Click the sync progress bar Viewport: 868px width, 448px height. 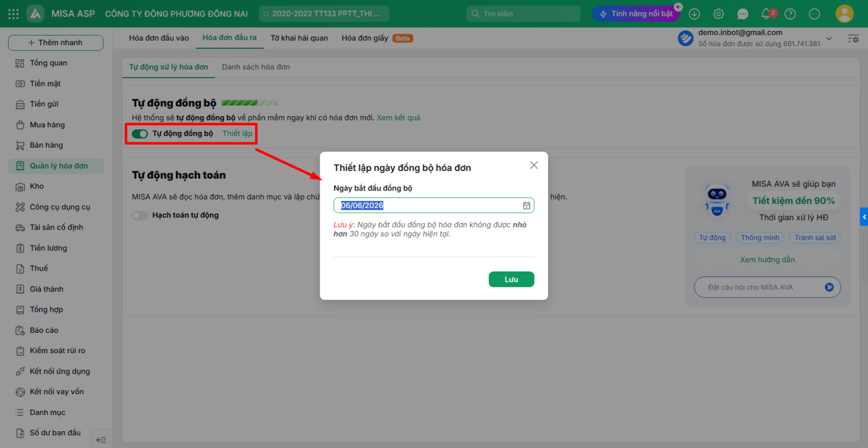click(x=250, y=103)
